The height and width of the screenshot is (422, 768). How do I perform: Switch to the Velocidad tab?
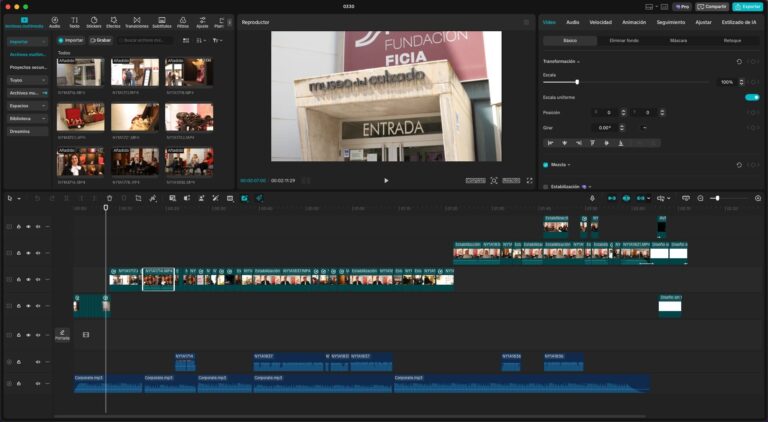click(x=600, y=23)
